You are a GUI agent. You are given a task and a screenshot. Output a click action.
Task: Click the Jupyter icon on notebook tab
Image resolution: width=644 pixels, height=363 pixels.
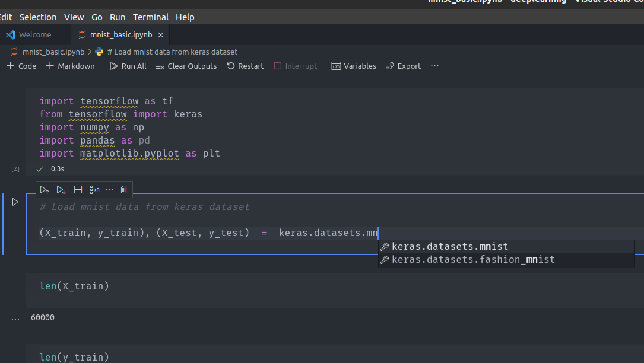point(82,35)
